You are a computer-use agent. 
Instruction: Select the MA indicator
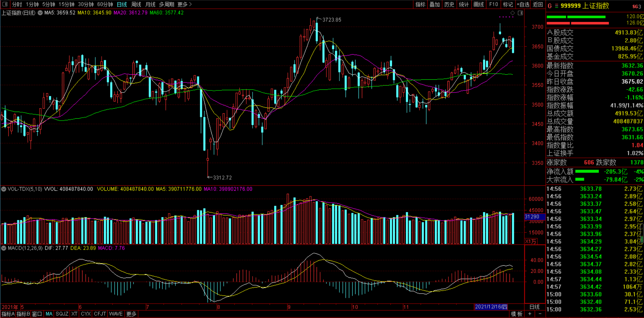click(49, 314)
